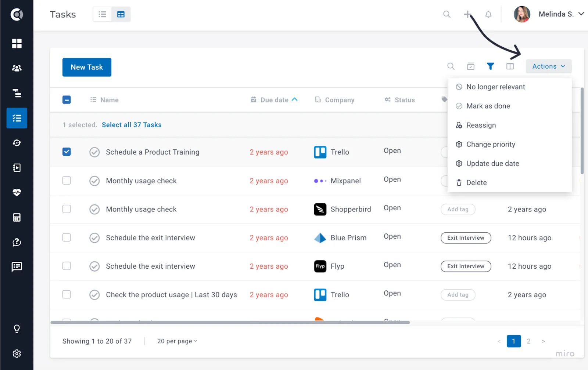Open the 20 per page dropdown

pyautogui.click(x=177, y=341)
